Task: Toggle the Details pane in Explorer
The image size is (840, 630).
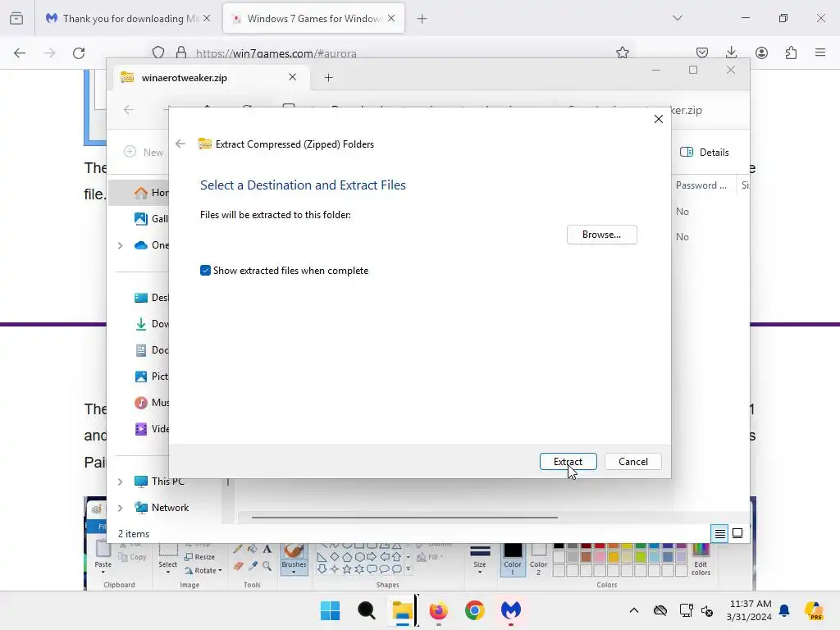Action: tap(705, 152)
